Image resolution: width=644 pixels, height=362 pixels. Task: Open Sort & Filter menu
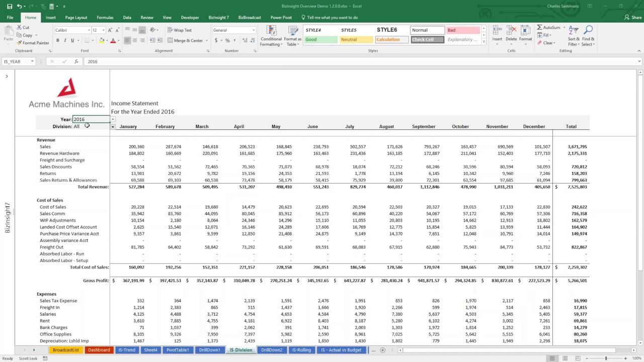[x=574, y=36]
